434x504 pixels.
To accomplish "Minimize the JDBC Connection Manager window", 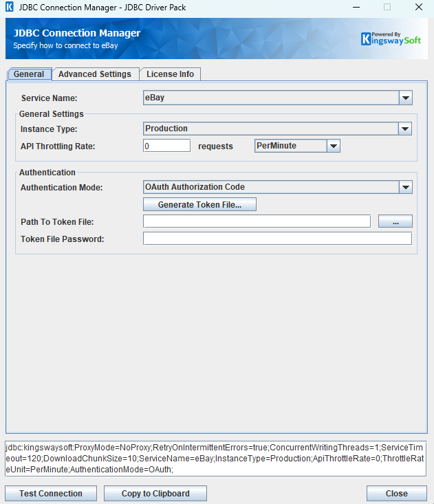I will (356, 7).
